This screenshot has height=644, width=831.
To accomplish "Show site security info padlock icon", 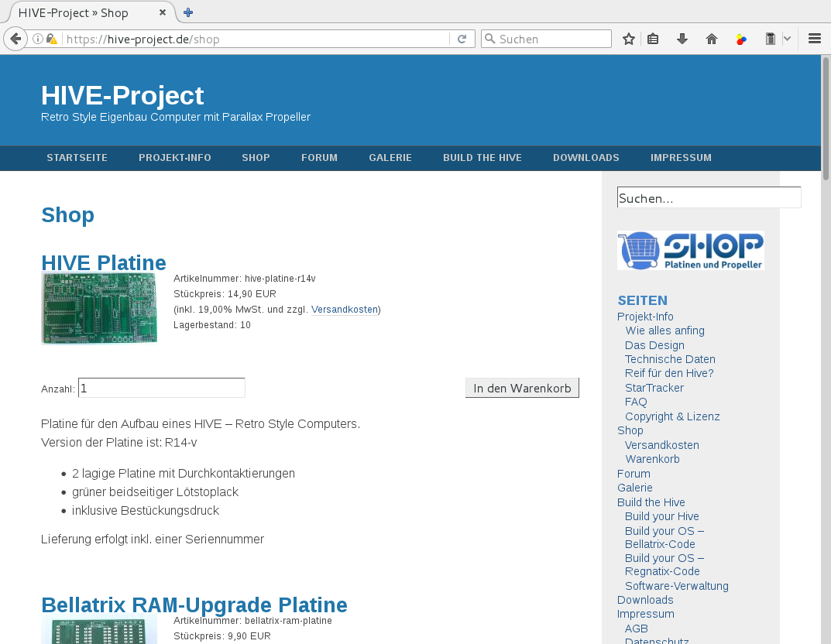I will tap(51, 39).
